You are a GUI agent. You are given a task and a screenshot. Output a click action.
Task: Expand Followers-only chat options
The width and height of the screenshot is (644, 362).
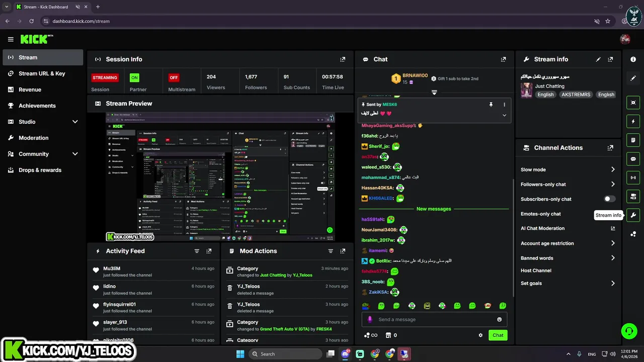613,185
